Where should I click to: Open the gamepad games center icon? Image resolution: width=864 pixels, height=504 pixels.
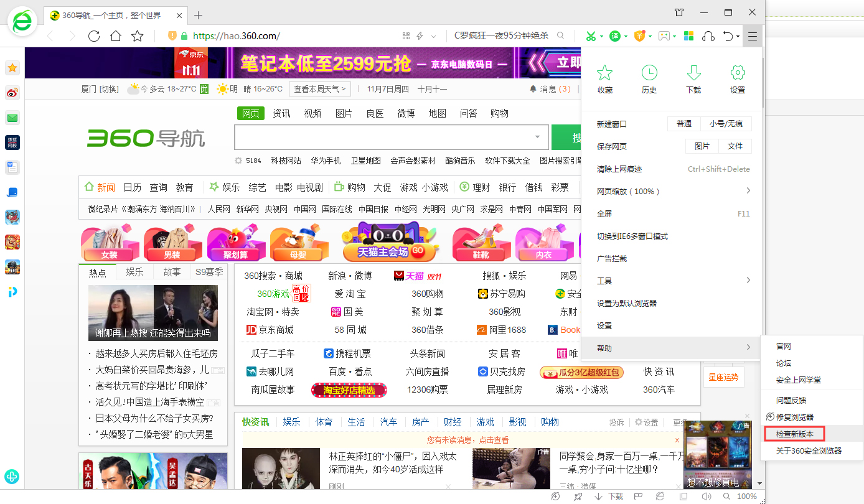click(x=664, y=35)
